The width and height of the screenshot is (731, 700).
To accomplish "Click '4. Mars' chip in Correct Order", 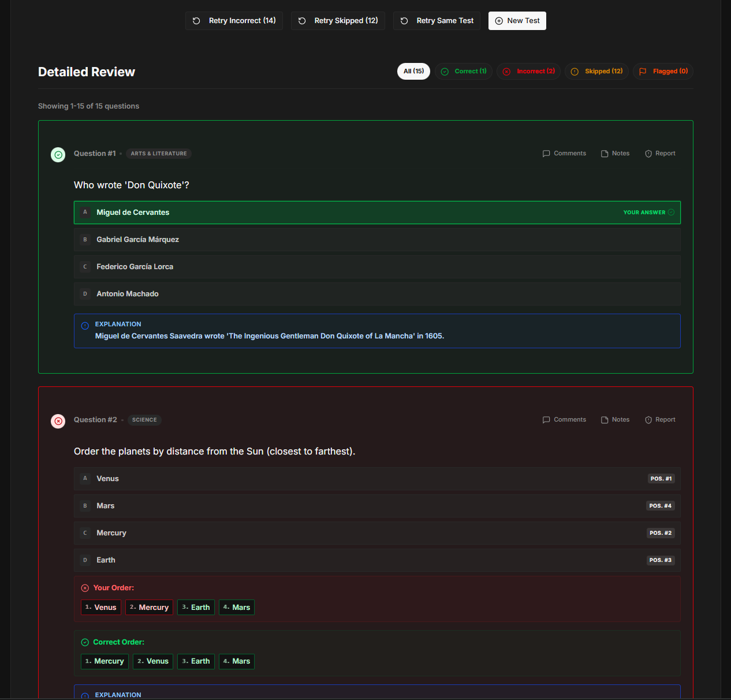I will pos(237,661).
